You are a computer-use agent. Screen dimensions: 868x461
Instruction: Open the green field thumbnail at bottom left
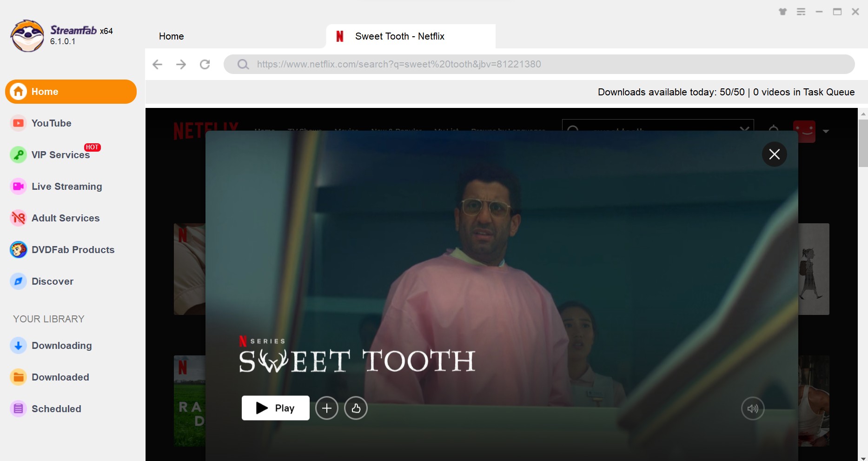190,401
